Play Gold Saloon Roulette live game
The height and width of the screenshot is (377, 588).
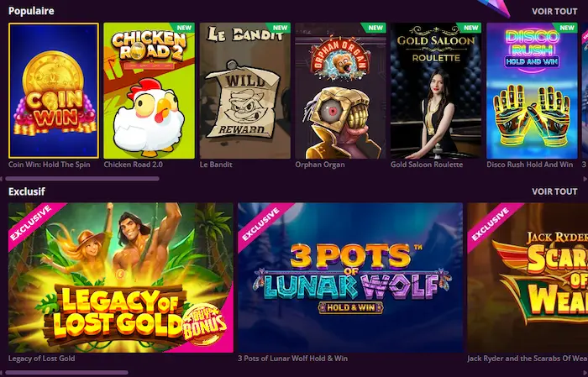click(x=436, y=91)
